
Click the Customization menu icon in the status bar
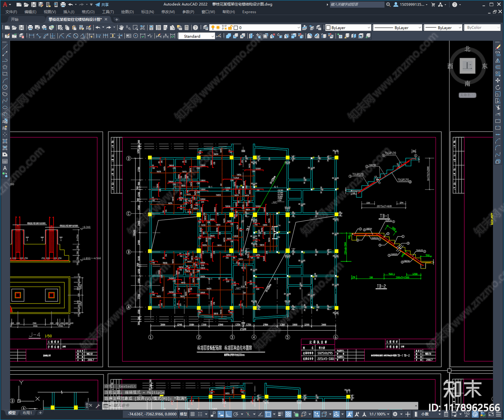498,414
